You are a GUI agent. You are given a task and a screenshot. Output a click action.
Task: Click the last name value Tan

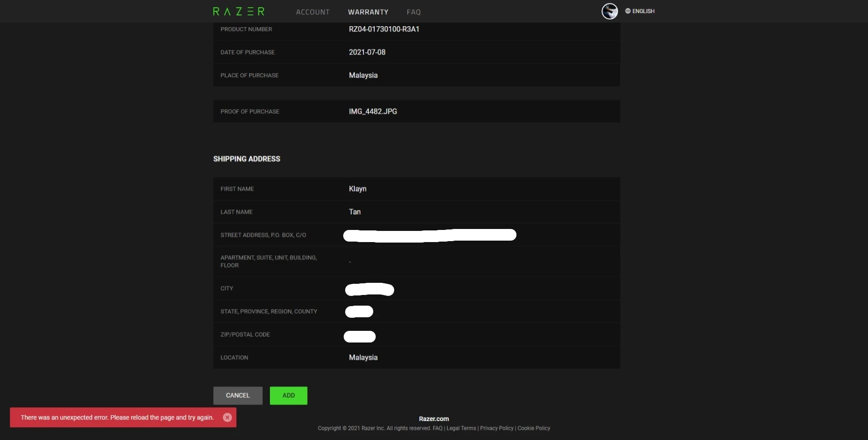(355, 212)
